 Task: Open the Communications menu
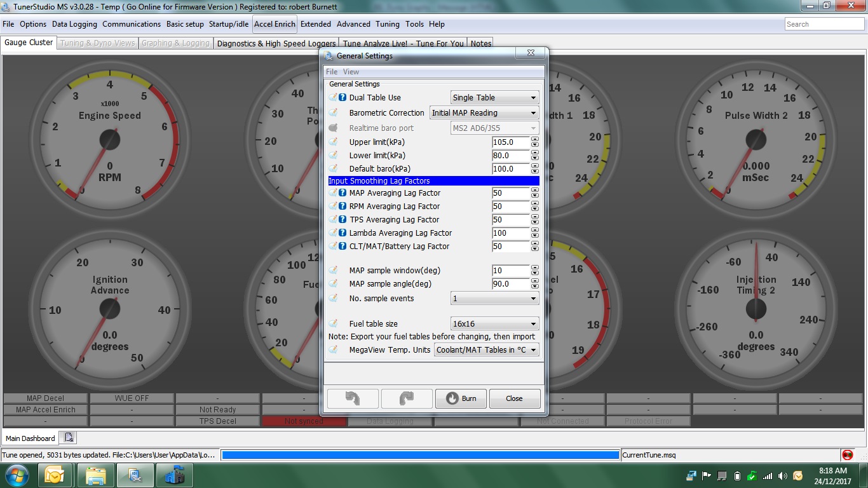tap(132, 24)
